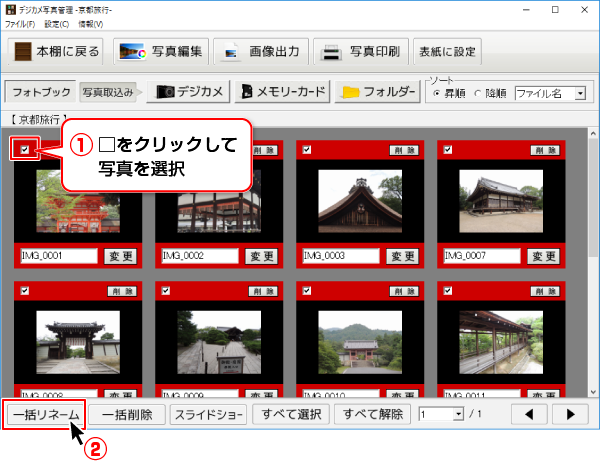Open the 設定(C) menu
This screenshot has width=600, height=462.
pyautogui.click(x=56, y=23)
